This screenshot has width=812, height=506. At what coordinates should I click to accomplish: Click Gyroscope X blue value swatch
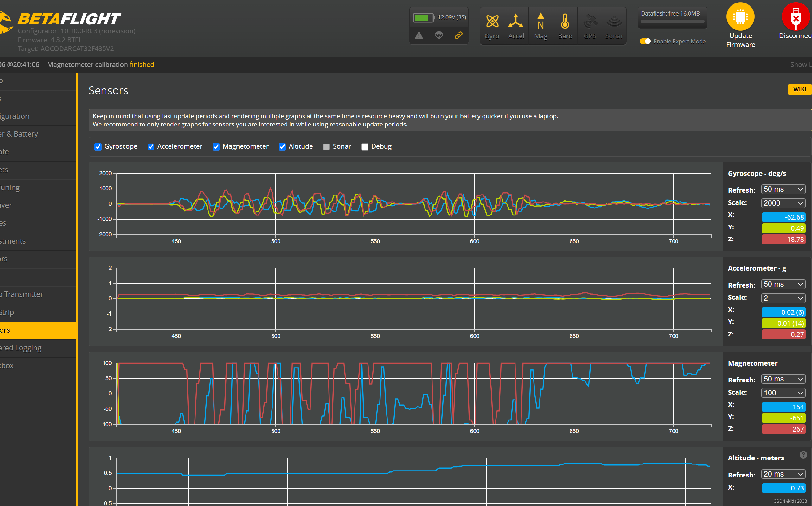783,217
